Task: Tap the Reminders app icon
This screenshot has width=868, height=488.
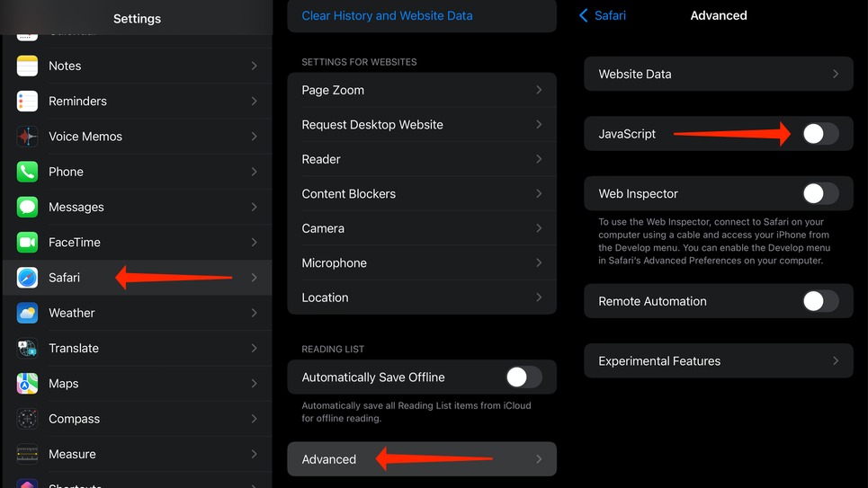Action: point(27,101)
